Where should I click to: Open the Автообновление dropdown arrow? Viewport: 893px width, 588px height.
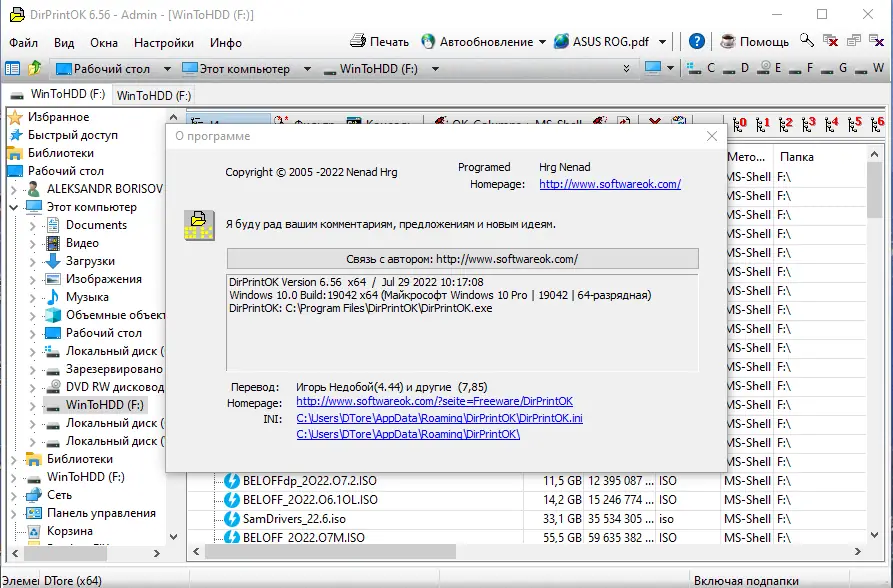pyautogui.click(x=542, y=42)
